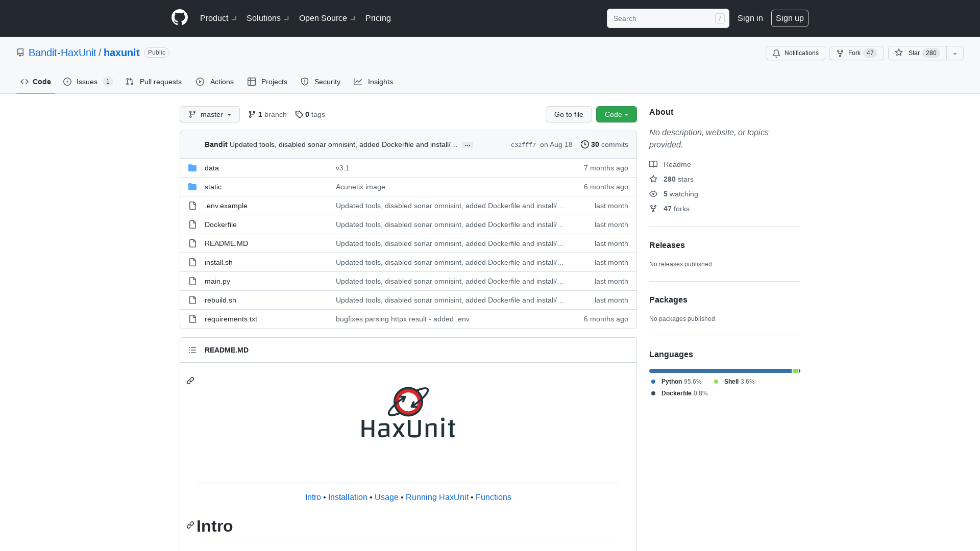Viewport: 980px width, 551px height.
Task: Click the eye icon next to 5 watching
Action: point(653,194)
